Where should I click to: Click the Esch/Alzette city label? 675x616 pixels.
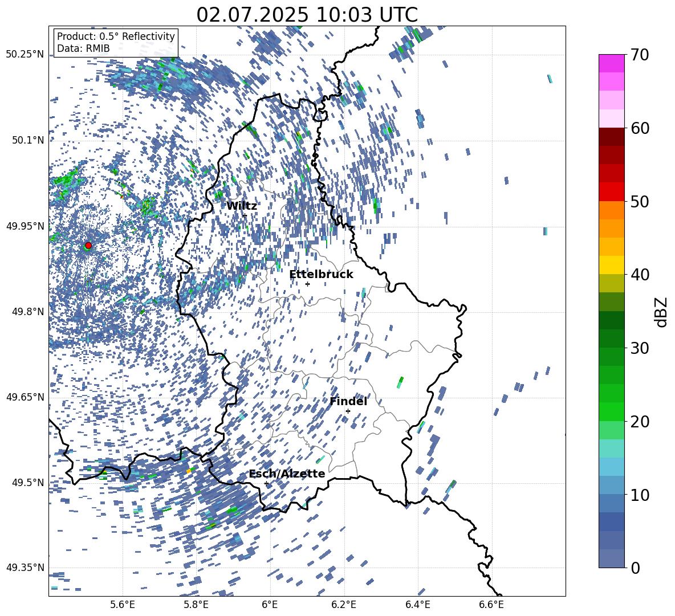tap(287, 474)
